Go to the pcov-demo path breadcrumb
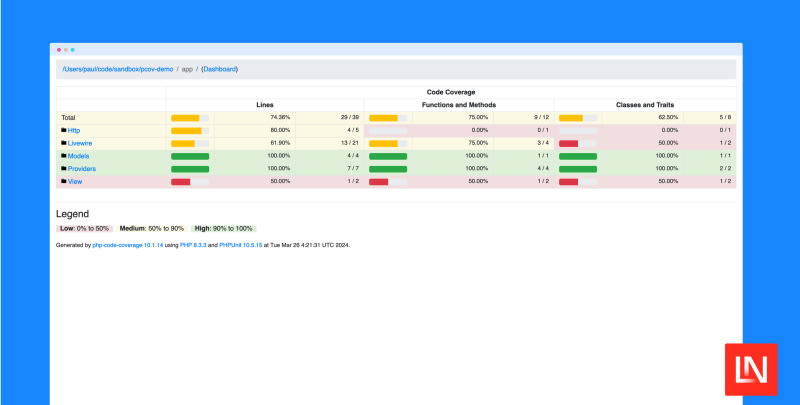 (x=118, y=69)
